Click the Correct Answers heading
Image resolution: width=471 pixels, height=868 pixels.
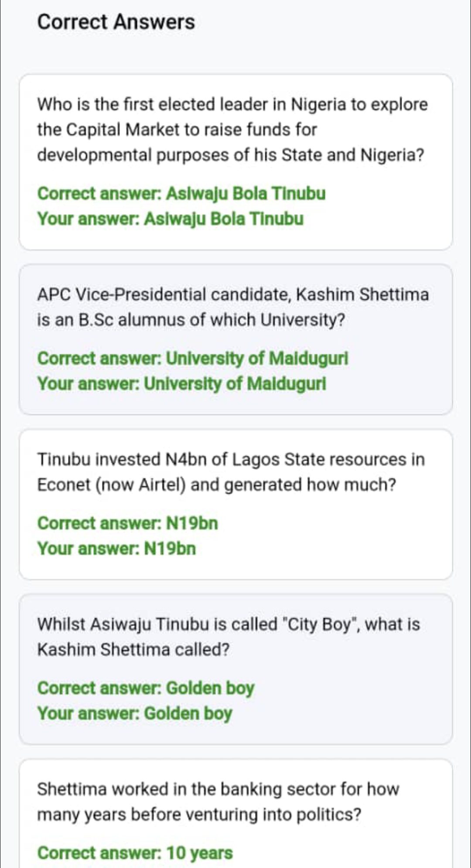click(116, 22)
